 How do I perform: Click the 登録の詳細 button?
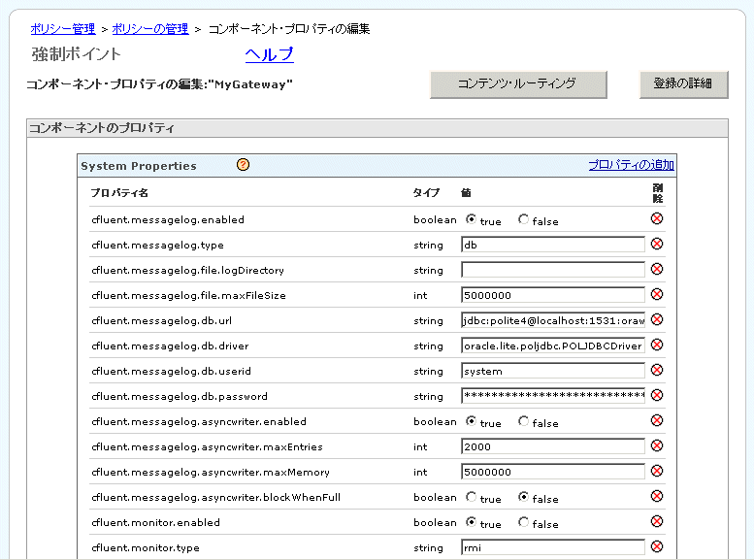(x=684, y=84)
